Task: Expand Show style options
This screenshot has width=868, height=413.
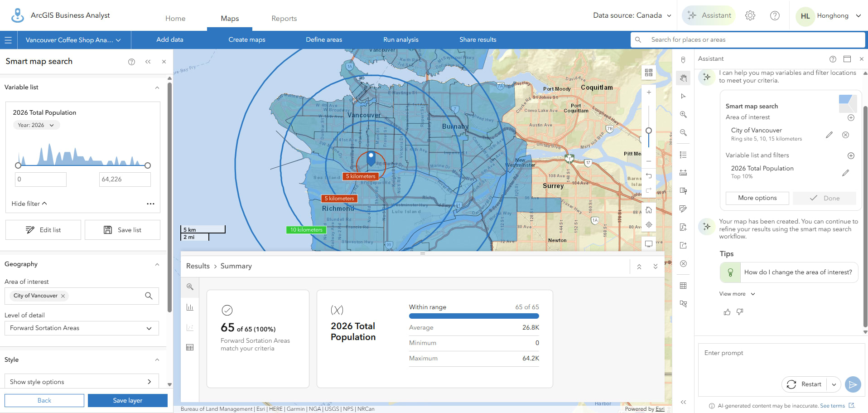Action: point(82,381)
